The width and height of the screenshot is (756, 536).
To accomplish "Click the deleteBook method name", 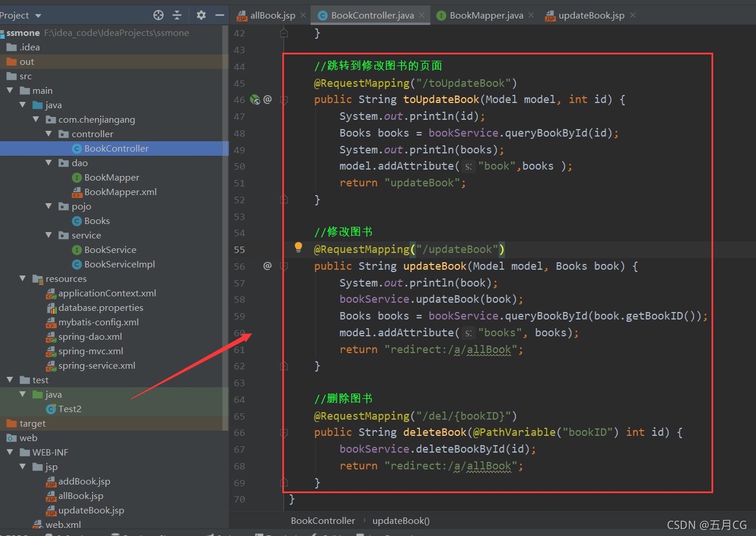I will [x=435, y=432].
